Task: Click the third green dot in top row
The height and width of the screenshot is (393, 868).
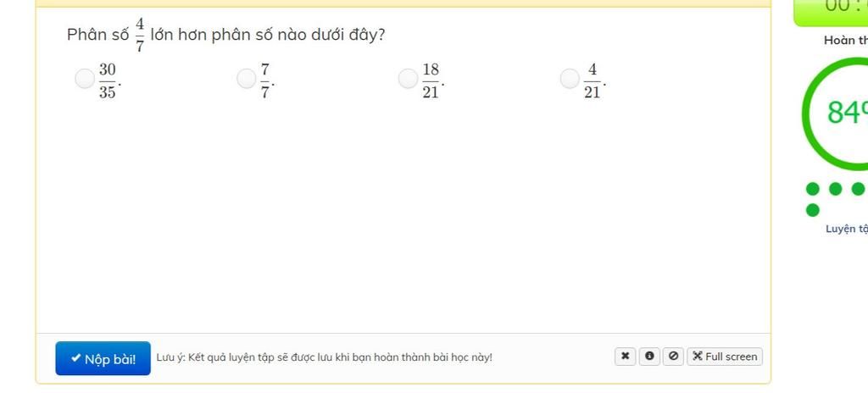Action: pos(858,190)
